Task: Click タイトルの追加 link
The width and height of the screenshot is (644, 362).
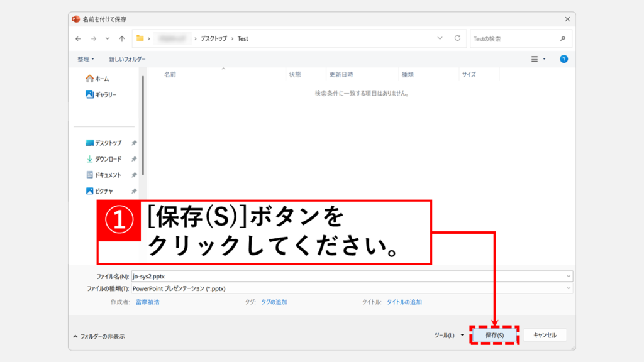Action: [x=404, y=302]
